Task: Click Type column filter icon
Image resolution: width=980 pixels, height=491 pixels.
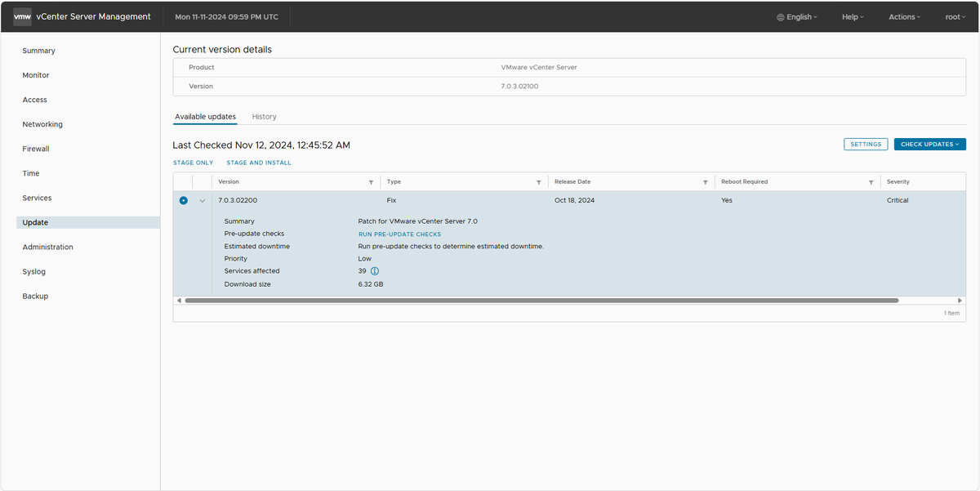Action: point(539,182)
